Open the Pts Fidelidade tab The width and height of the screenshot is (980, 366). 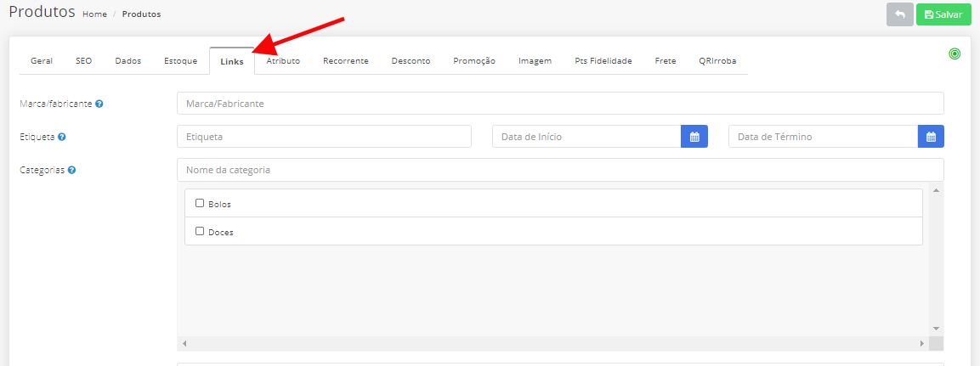click(x=603, y=61)
